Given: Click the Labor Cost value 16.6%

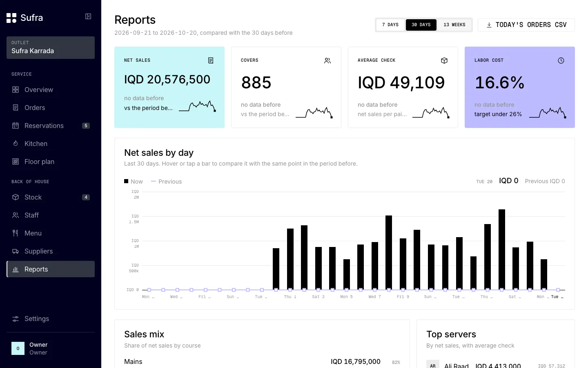Looking at the screenshot, I should click(499, 83).
